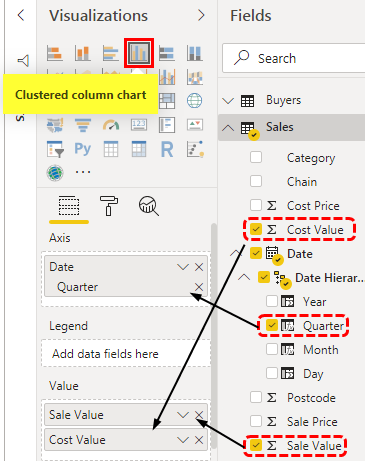The height and width of the screenshot is (461, 365).
Task: Check the Category field checkbox
Action: pyautogui.click(x=256, y=157)
